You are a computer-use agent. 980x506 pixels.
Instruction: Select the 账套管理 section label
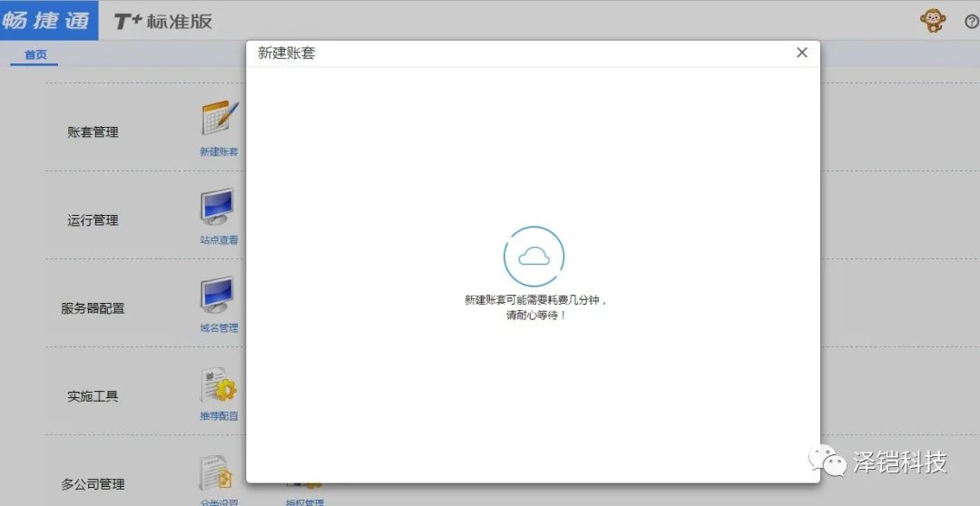pos(93,132)
